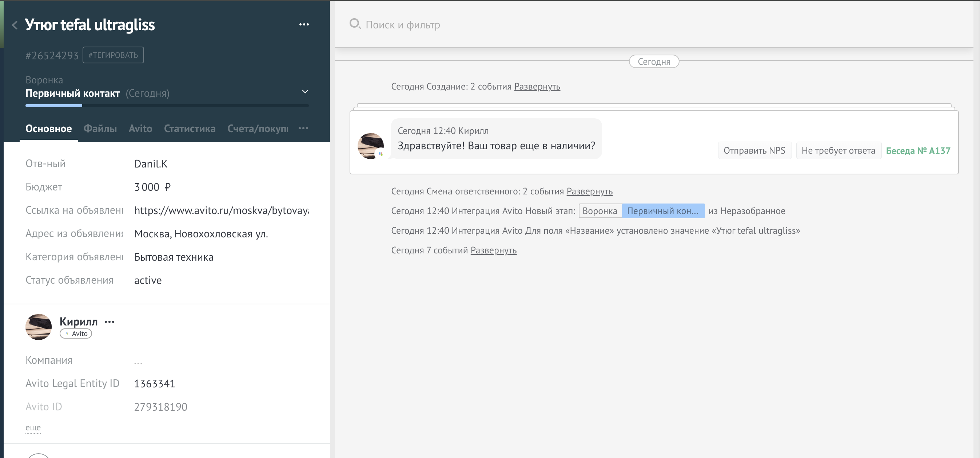
Task: Open the Беседа № A137 link
Action: (x=917, y=151)
